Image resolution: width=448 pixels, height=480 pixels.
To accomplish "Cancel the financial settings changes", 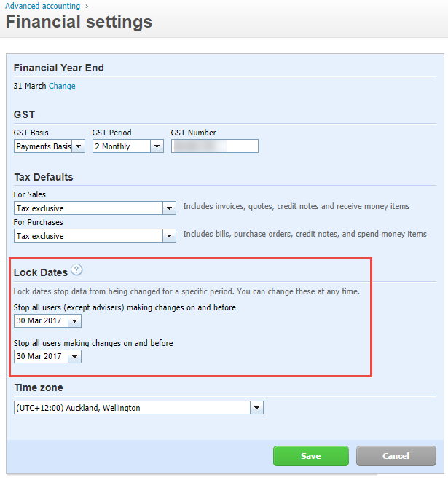I will (x=396, y=456).
